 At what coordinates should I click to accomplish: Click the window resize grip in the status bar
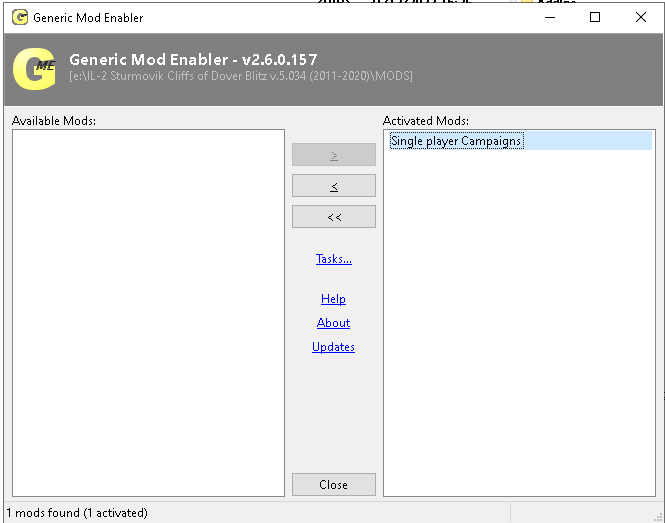point(658,517)
